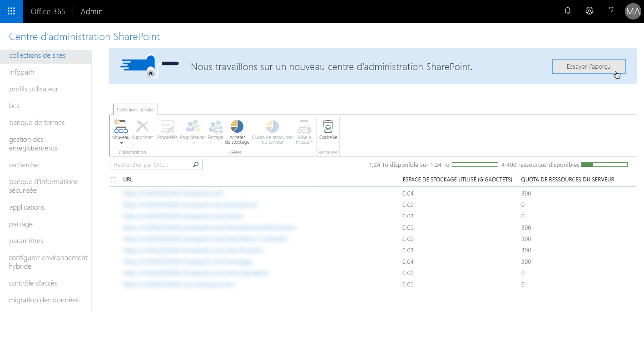Click the Office 365 app launcher grid icon
The image size is (644, 341).
pos(11,10)
